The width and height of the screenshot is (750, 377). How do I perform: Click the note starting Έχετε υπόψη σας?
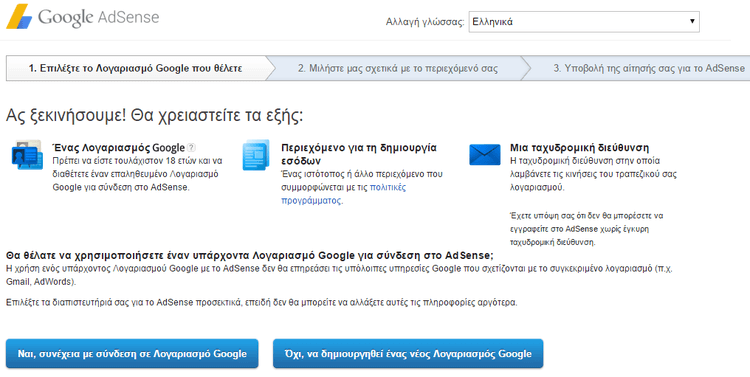pos(586,229)
